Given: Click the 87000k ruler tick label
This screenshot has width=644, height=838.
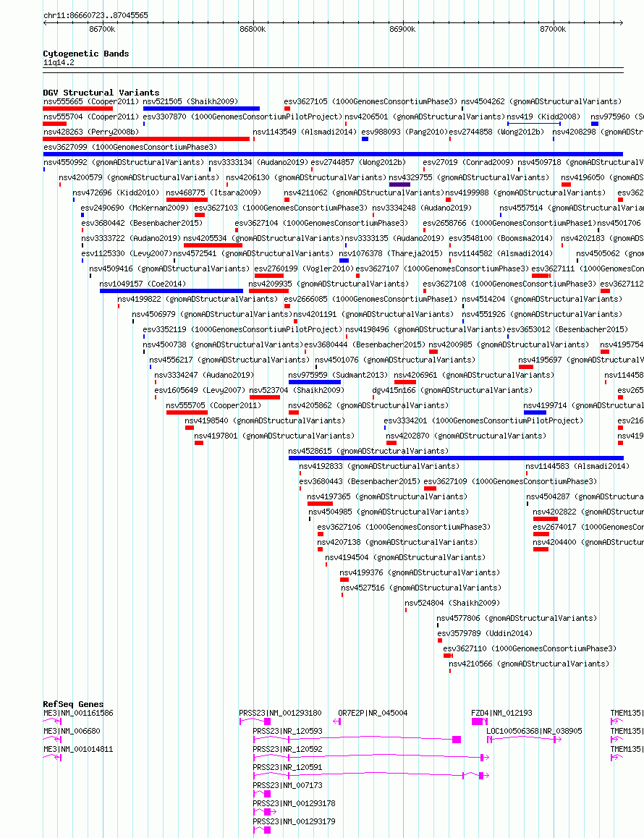Looking at the screenshot, I should [x=553, y=30].
